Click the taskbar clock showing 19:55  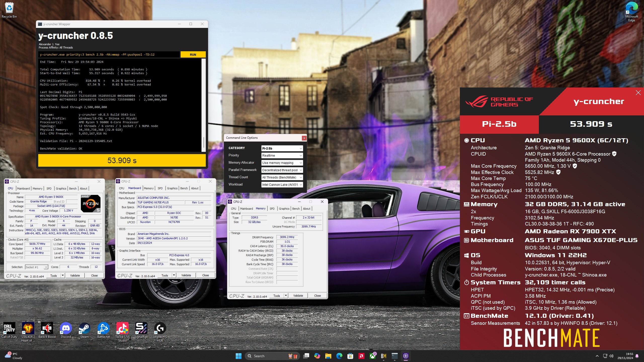pos(625,356)
